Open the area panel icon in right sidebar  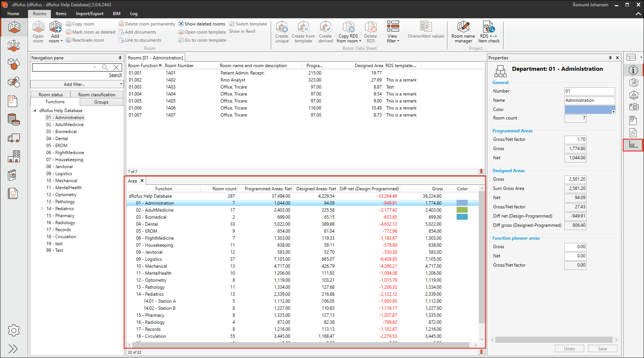click(x=633, y=145)
